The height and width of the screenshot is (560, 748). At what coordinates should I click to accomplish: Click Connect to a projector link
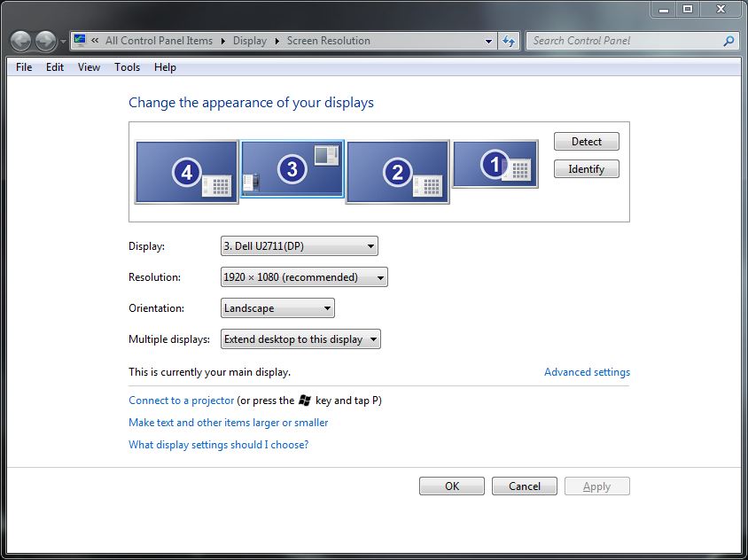coord(182,401)
